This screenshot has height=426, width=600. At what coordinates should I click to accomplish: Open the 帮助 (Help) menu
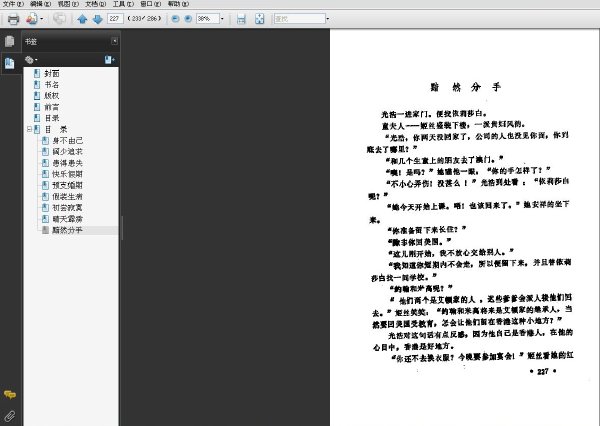coord(178,4)
